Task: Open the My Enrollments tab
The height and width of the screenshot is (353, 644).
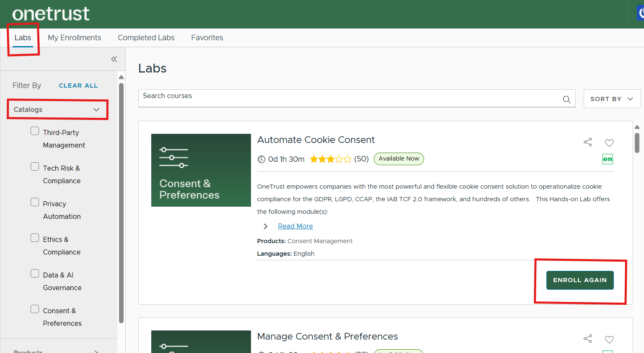Action: click(x=74, y=38)
